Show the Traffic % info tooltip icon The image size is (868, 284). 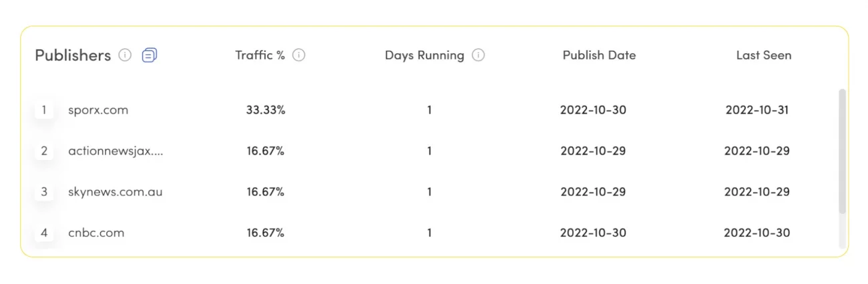pyautogui.click(x=299, y=55)
